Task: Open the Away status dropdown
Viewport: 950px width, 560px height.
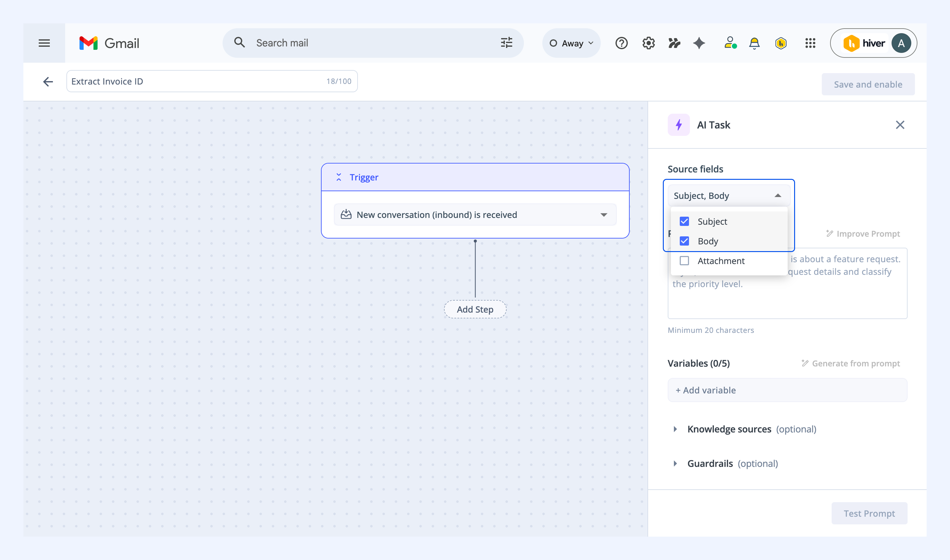Action: 572,43
